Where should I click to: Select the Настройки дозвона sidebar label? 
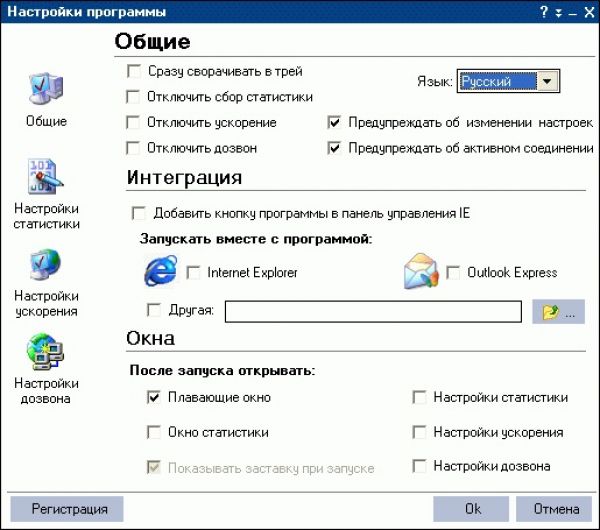(x=46, y=391)
